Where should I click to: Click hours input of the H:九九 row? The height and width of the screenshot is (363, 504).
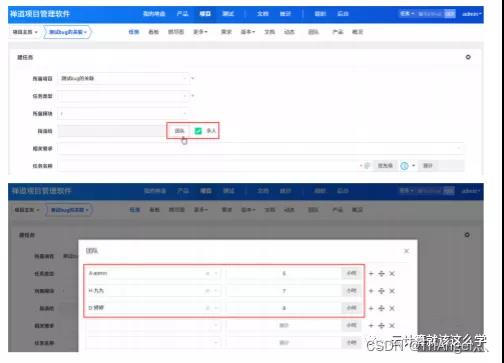(284, 291)
